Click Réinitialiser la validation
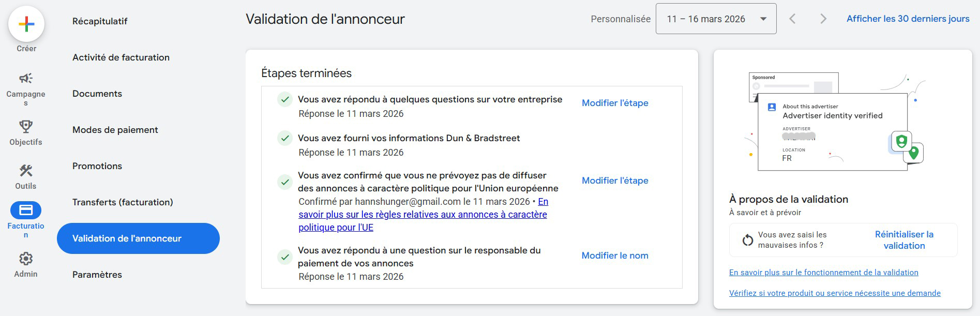The image size is (980, 316). (904, 240)
